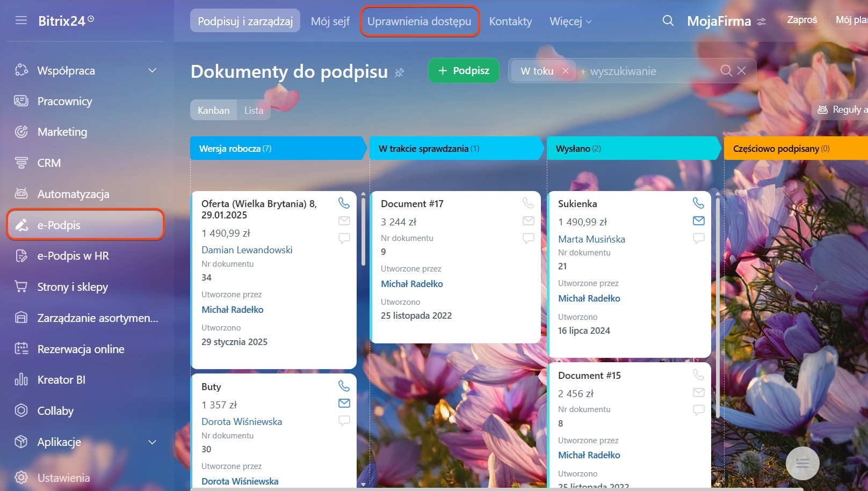868x491 pixels.
Task: Open Damian Lewandowski contact link
Action: (247, 250)
